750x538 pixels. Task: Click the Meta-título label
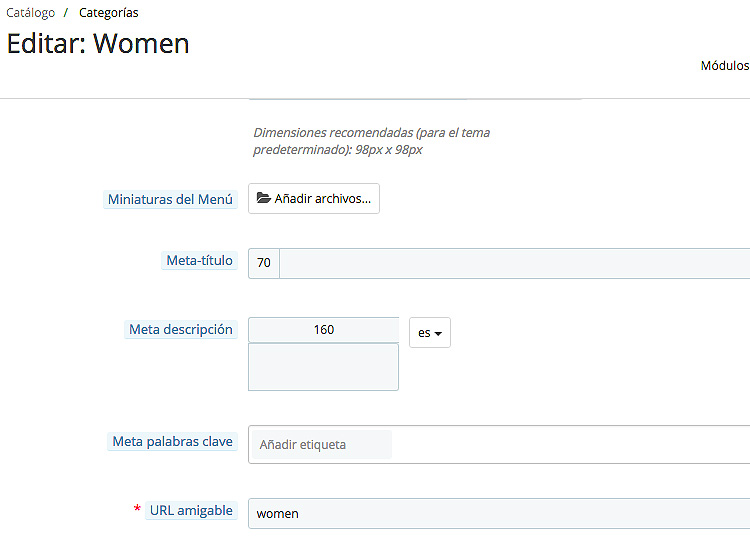(x=199, y=261)
